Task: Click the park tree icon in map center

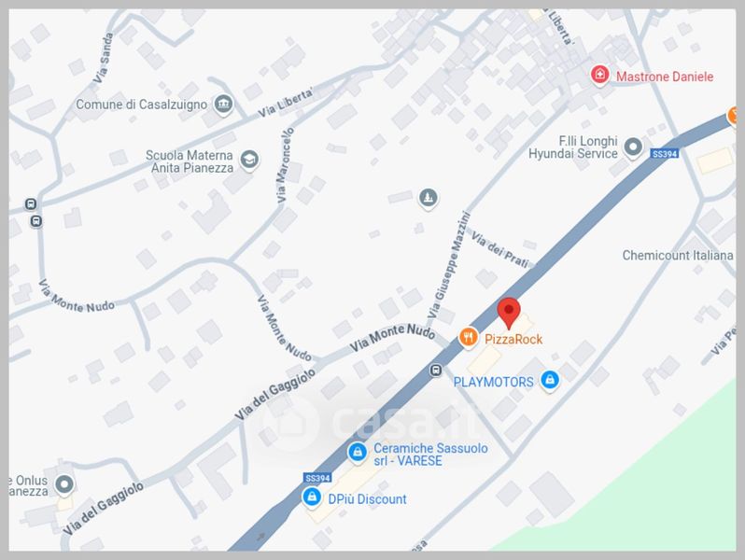Action: coord(429,198)
